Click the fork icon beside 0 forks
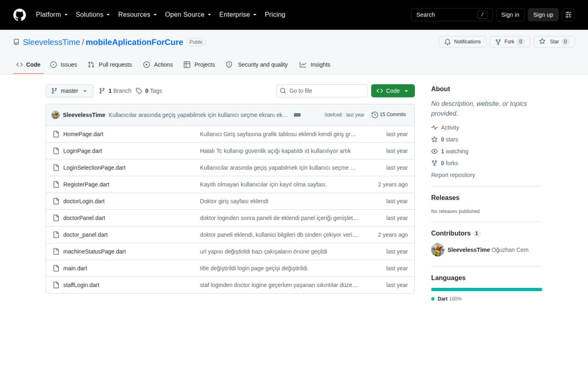 pos(435,163)
